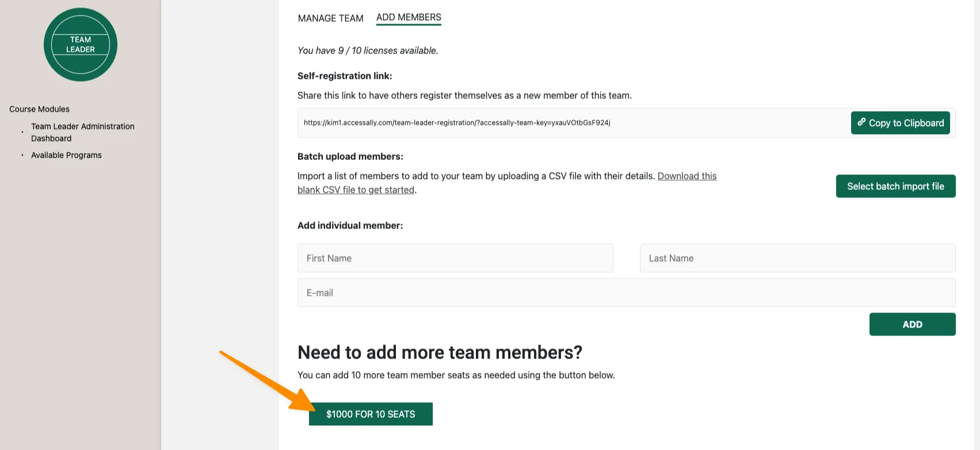Click into the Last Name field
The width and height of the screenshot is (980, 450).
[797, 258]
